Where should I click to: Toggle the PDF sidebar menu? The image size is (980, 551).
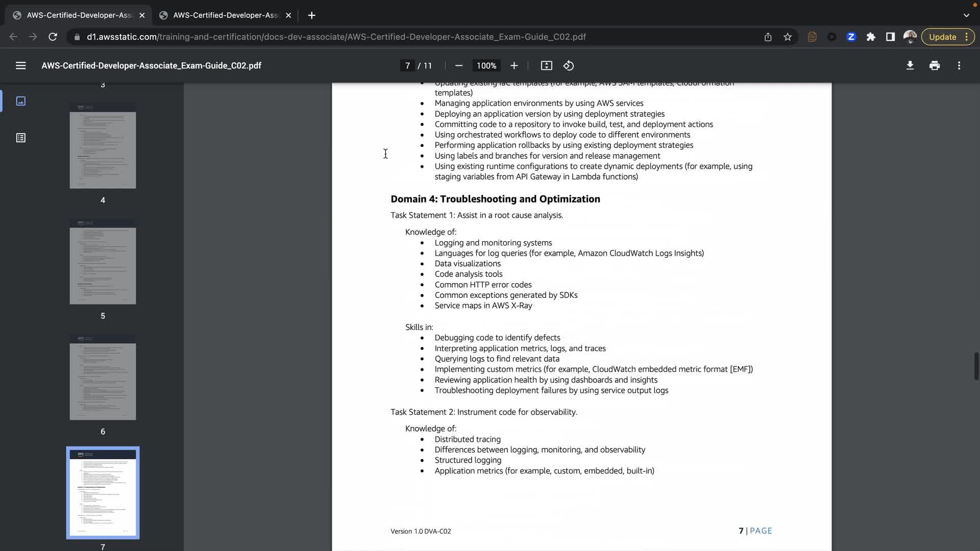(x=20, y=65)
